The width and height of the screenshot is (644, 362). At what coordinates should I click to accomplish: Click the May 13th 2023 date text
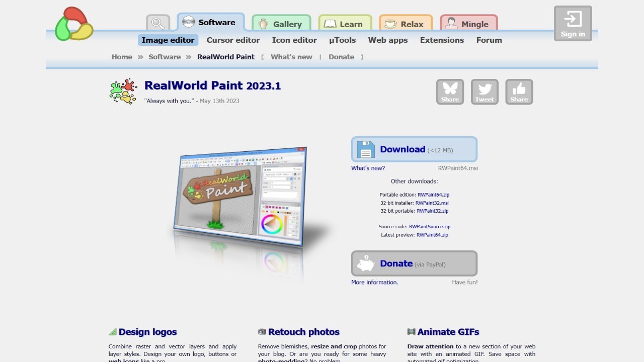[219, 101]
